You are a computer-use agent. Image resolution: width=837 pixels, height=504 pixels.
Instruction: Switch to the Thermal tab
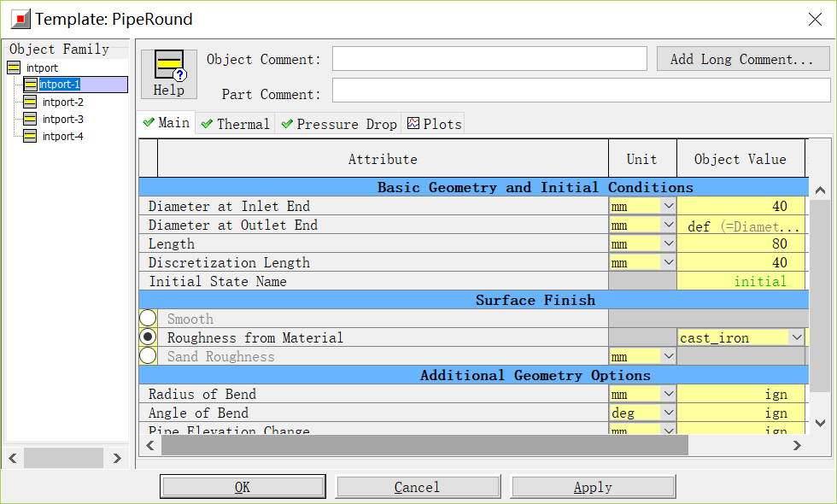pos(236,124)
